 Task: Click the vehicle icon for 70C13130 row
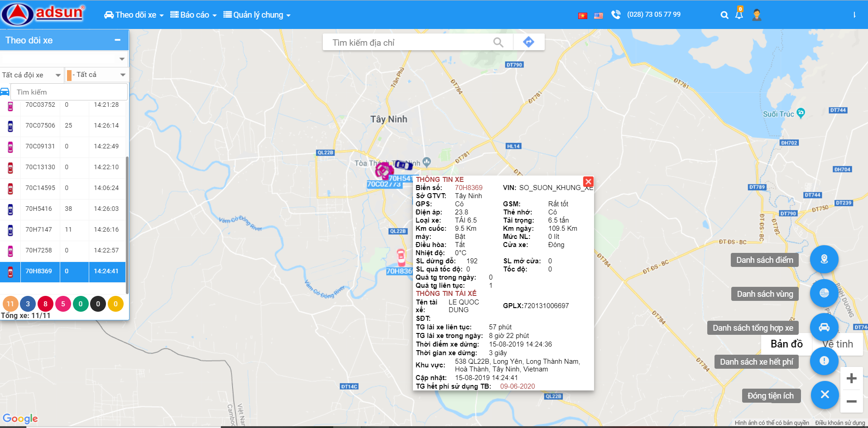10,168
